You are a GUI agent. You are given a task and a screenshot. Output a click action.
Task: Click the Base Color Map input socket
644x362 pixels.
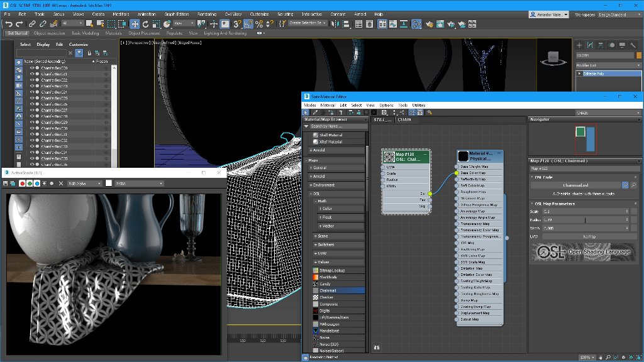pyautogui.click(x=457, y=173)
